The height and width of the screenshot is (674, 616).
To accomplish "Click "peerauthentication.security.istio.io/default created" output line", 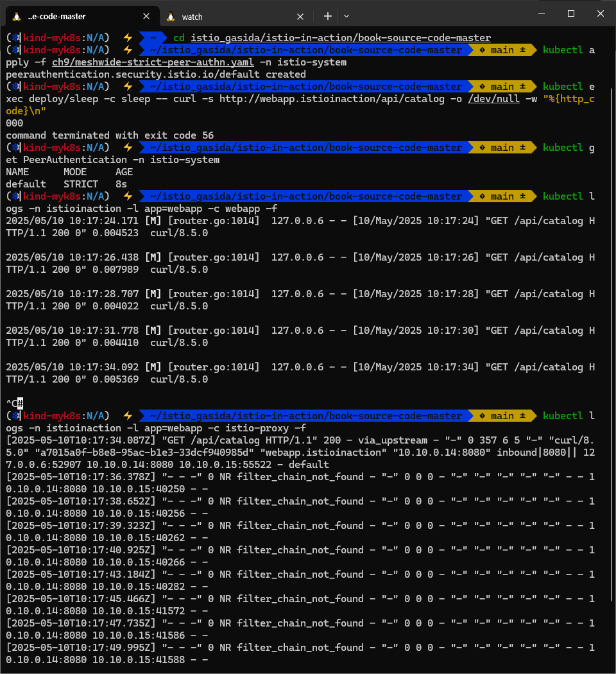I will tap(156, 74).
